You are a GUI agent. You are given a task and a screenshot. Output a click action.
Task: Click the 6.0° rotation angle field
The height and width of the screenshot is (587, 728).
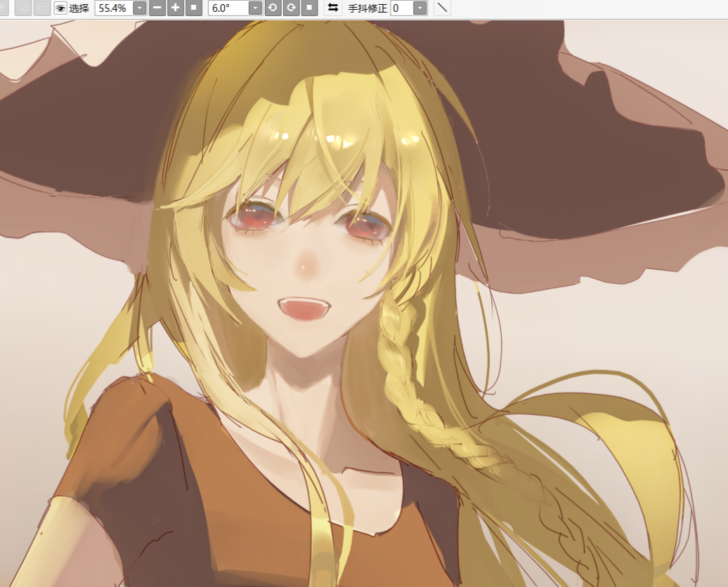click(228, 8)
